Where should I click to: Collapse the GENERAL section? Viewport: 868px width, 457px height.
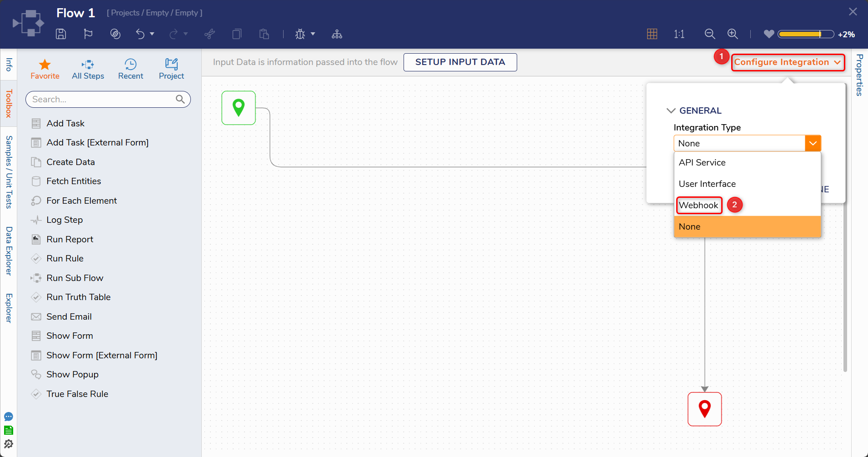coord(671,110)
